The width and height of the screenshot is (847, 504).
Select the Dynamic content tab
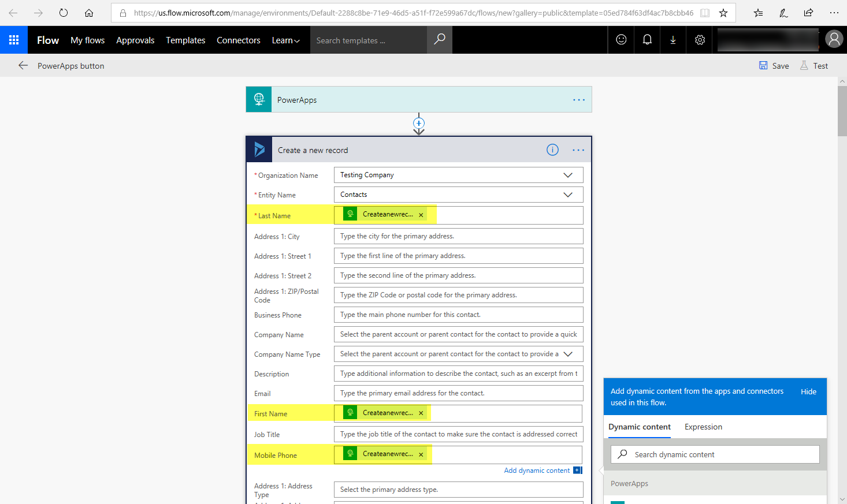coord(640,427)
